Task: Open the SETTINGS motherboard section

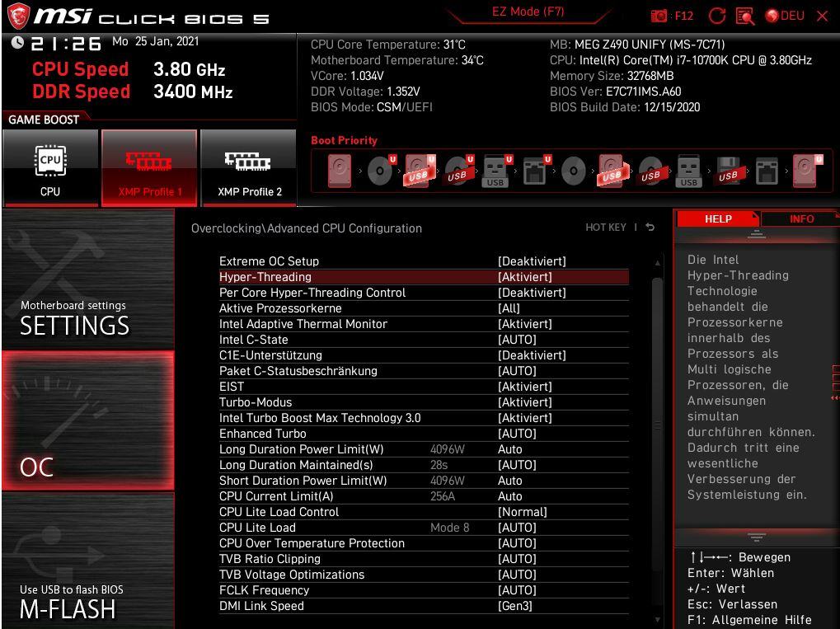Action: point(88,279)
